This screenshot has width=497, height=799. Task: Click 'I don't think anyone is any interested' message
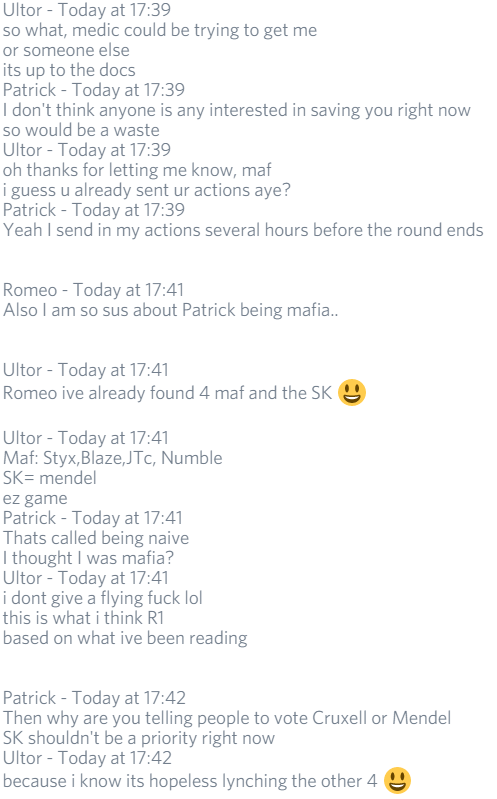237,110
